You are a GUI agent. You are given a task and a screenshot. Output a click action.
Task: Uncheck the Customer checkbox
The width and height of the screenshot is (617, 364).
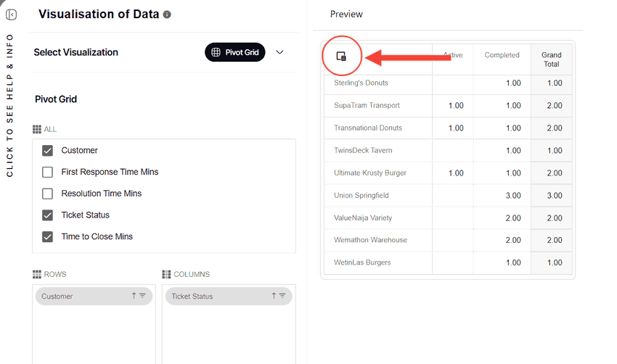pos(48,151)
